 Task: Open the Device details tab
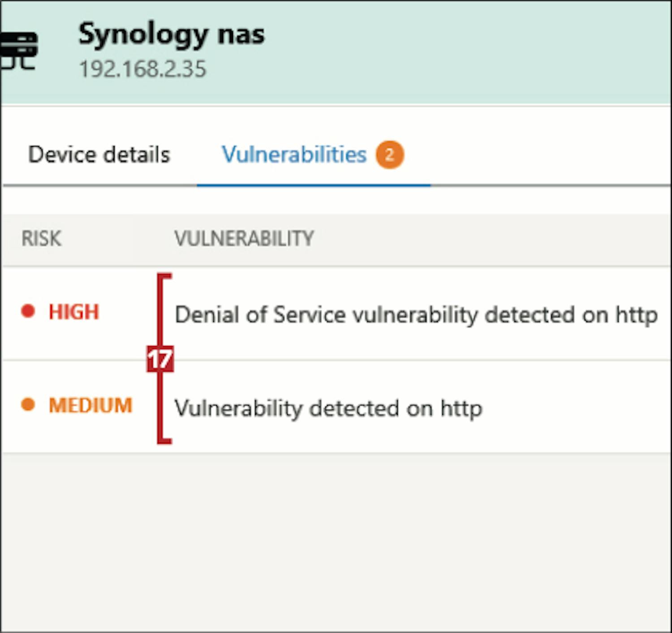click(x=99, y=155)
